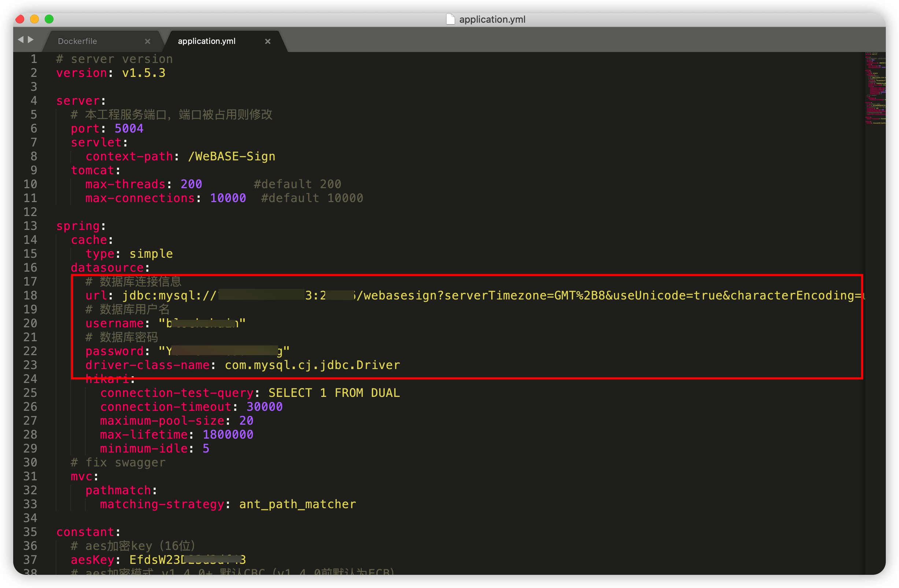Image resolution: width=899 pixels, height=588 pixels.
Task: Click the minimap code overview
Action: (875, 89)
